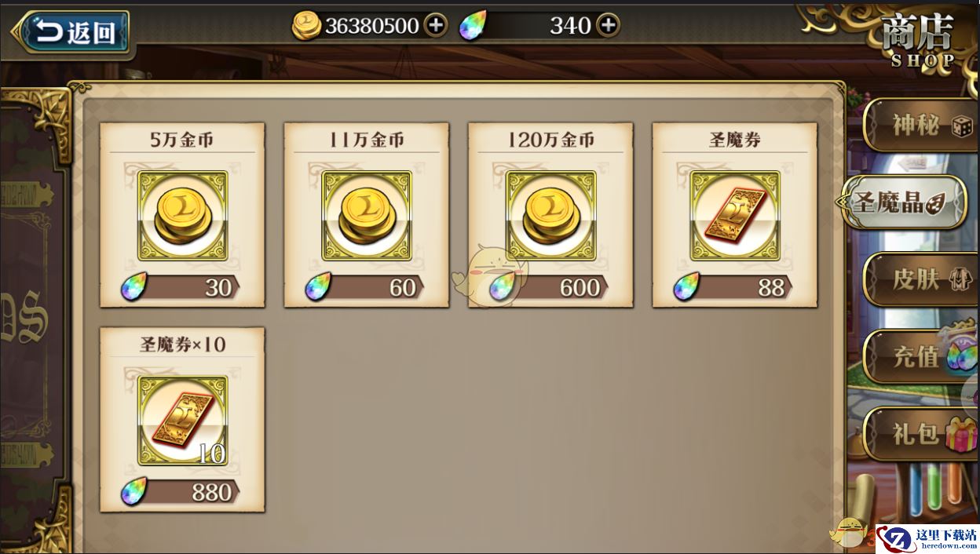Switch to the 圣魔晶 crystal tab
This screenshot has width=980, height=554.
(901, 202)
